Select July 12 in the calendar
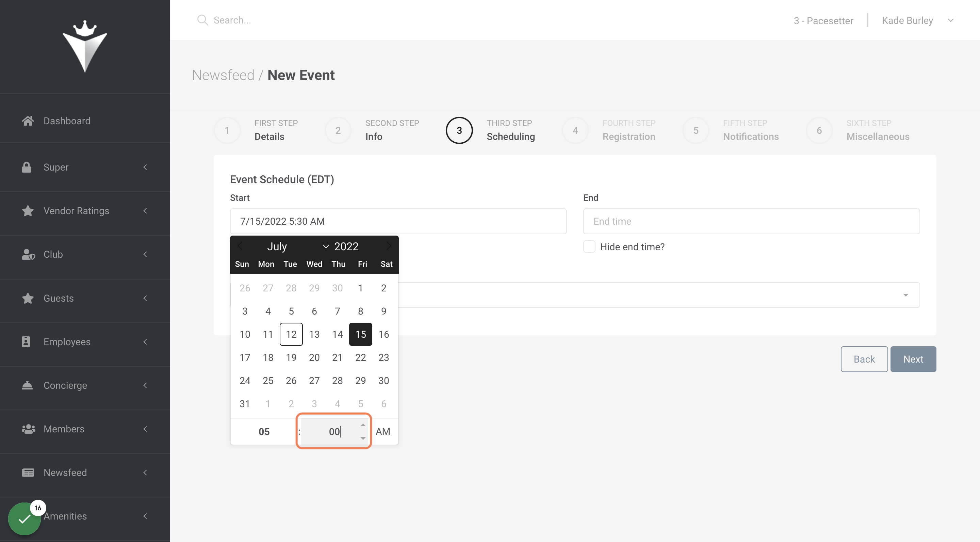 pos(291,334)
